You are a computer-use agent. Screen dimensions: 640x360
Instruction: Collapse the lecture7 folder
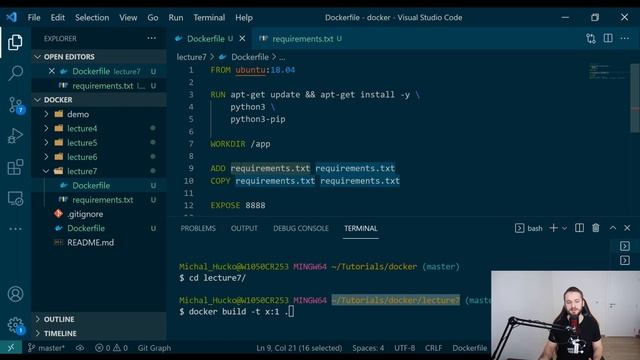[46, 171]
